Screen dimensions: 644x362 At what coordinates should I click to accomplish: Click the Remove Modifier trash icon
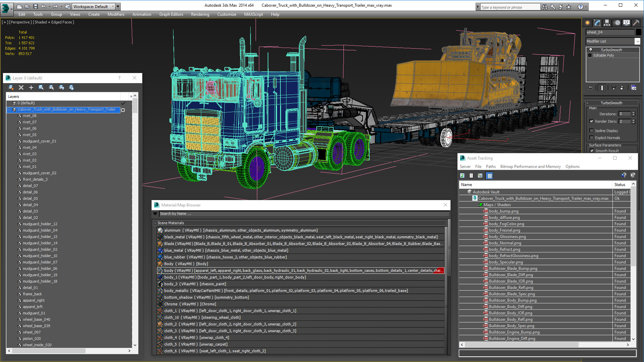[622, 88]
